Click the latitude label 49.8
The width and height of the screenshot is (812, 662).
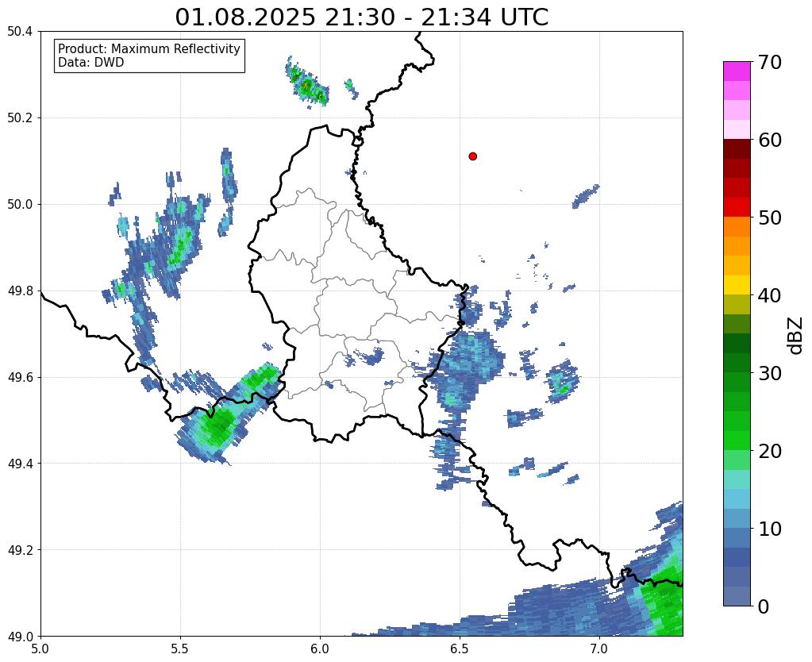[20, 291]
